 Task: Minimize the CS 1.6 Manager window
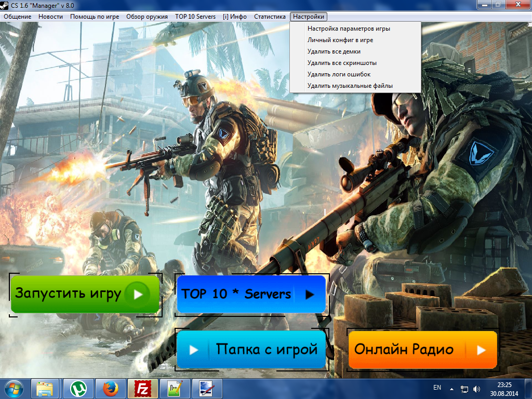[485, 5]
